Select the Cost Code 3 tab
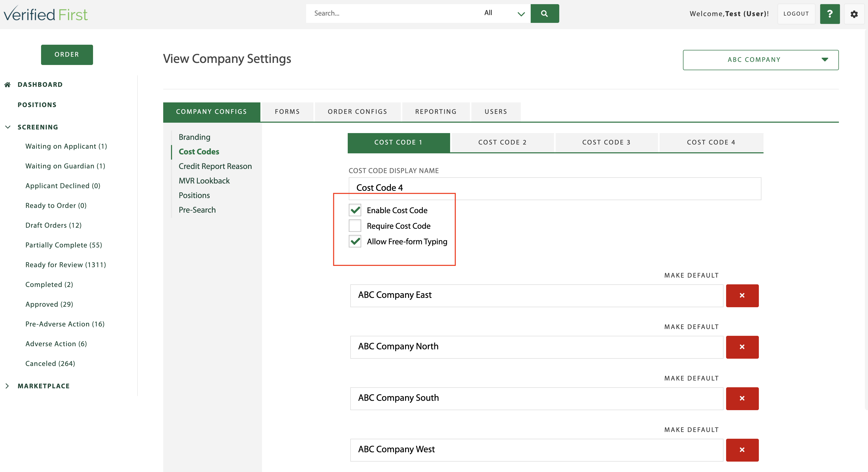 click(x=607, y=142)
